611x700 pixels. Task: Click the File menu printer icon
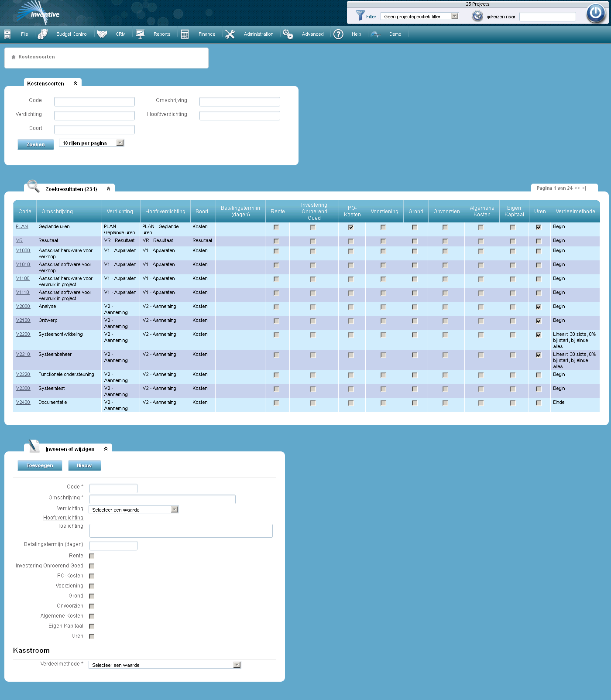(7, 34)
